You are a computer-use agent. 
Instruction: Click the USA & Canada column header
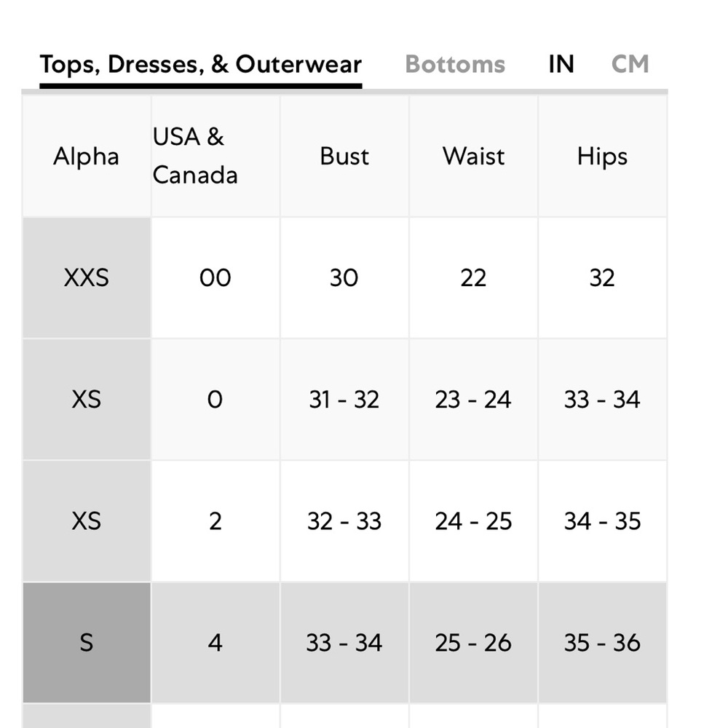tap(195, 157)
